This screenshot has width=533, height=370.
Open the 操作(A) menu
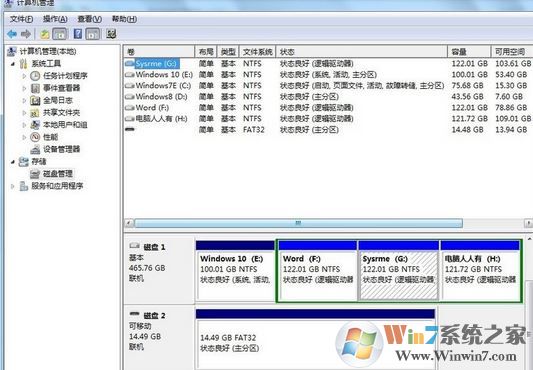(x=55, y=19)
